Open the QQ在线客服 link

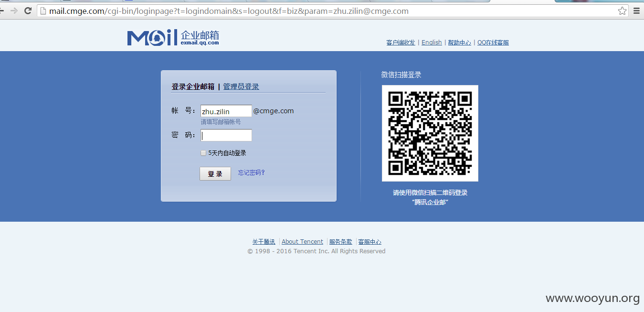coord(493,43)
